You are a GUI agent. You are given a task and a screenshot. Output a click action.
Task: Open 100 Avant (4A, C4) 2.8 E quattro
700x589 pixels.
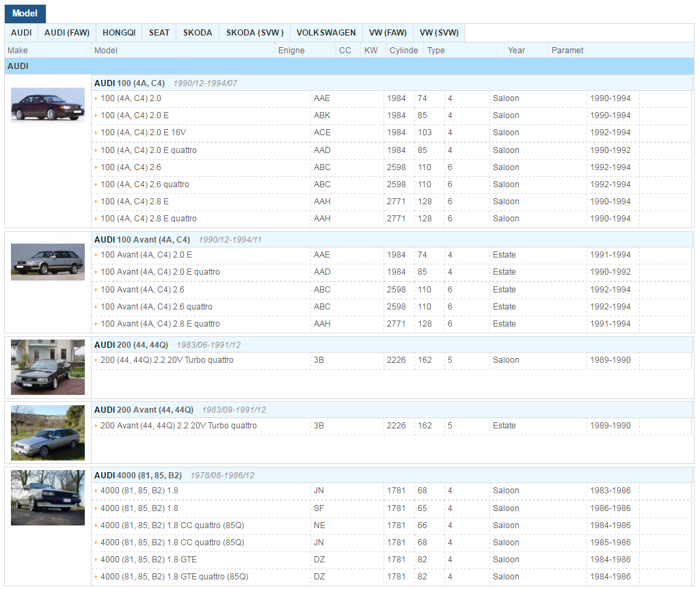coord(160,324)
